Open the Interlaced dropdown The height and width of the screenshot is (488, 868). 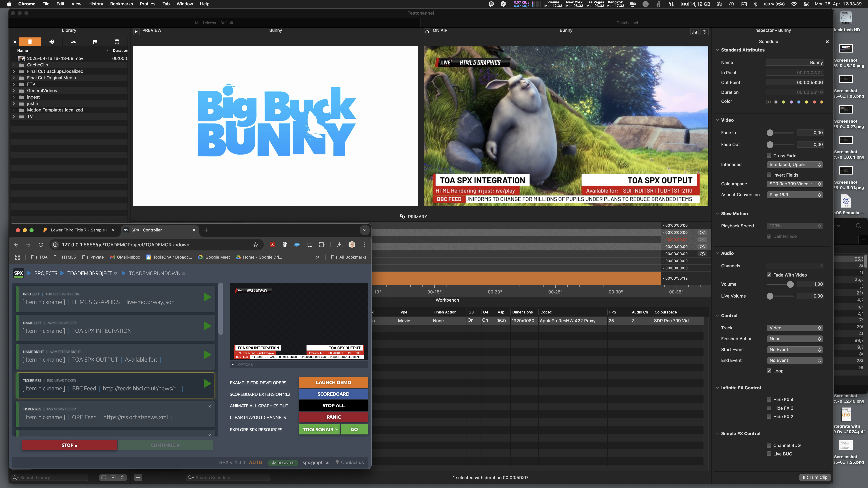coord(795,165)
